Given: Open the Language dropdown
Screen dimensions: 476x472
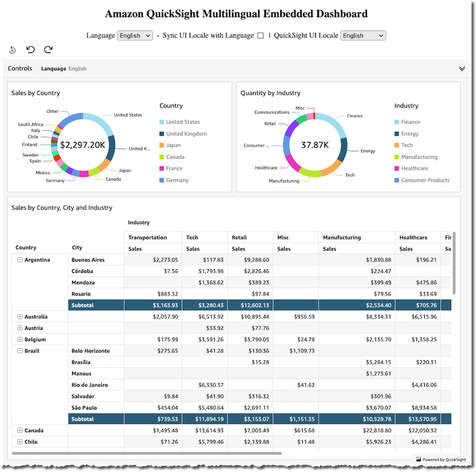Looking at the screenshot, I should 135,36.
